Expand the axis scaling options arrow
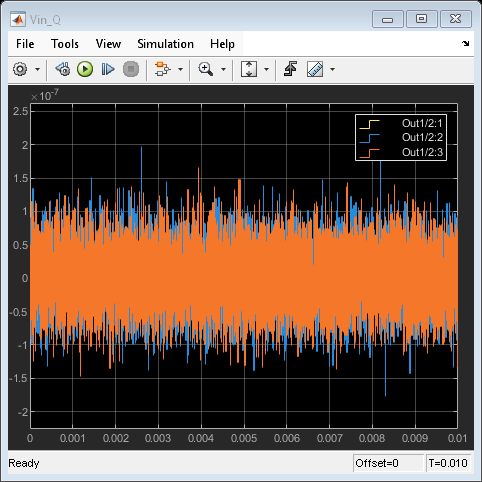The height and width of the screenshot is (482, 482). (x=266, y=69)
